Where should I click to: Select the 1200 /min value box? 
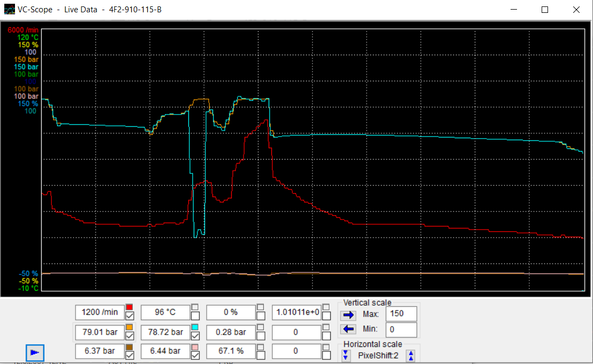pos(100,312)
